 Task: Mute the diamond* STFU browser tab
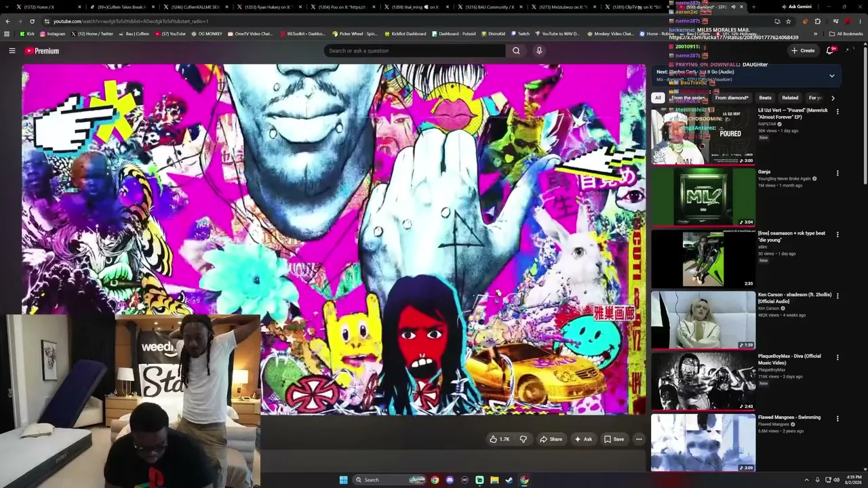click(732, 7)
